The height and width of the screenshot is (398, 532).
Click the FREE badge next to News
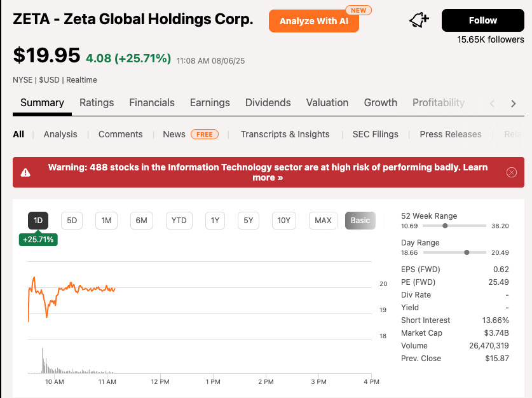point(205,134)
